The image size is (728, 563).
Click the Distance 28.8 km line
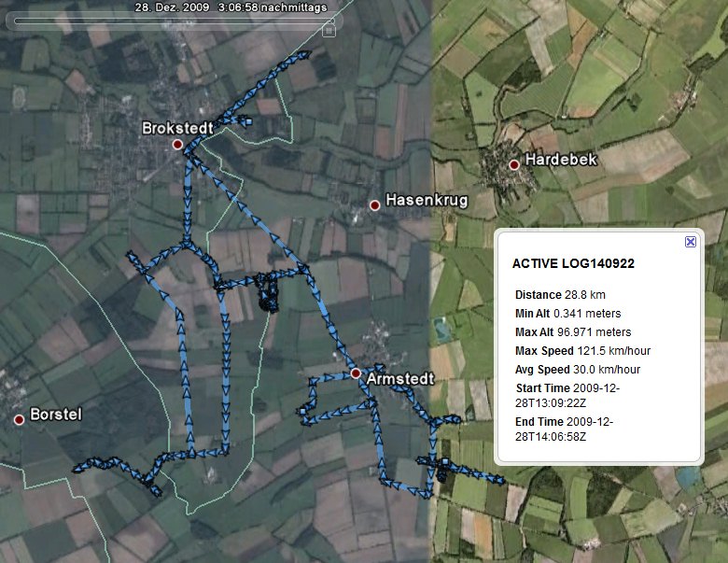(560, 295)
